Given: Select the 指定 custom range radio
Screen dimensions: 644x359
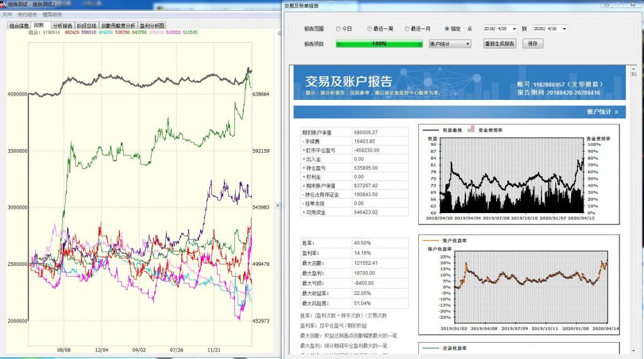Looking at the screenshot, I should [x=447, y=29].
